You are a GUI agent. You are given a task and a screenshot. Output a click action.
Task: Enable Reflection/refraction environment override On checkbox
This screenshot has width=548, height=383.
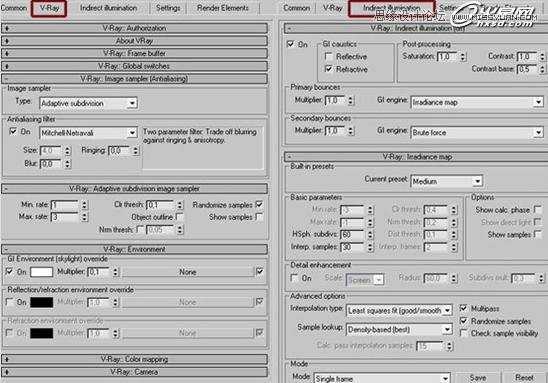point(9,302)
